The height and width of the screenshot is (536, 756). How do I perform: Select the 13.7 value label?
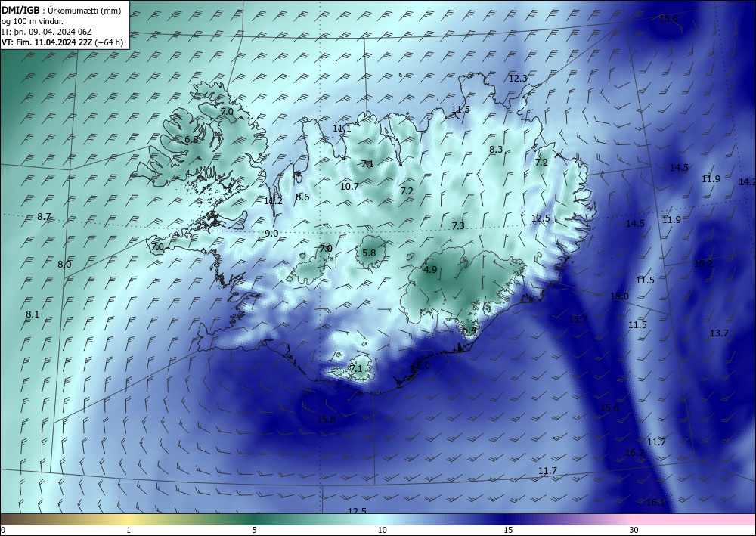719,333
